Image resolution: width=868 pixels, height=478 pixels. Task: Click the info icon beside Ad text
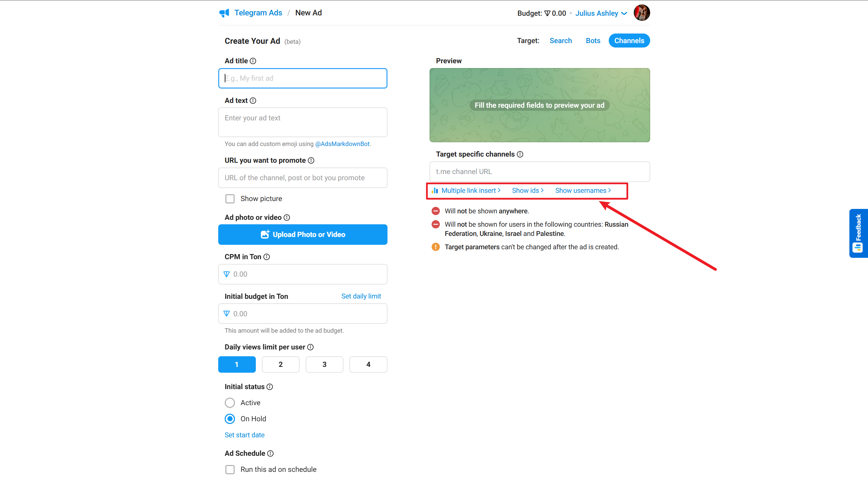pyautogui.click(x=253, y=101)
